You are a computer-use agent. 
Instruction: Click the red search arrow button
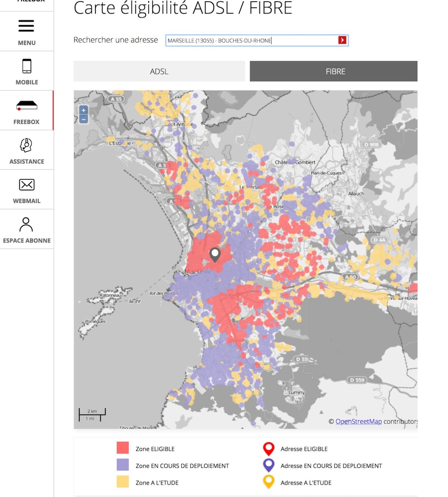click(342, 40)
